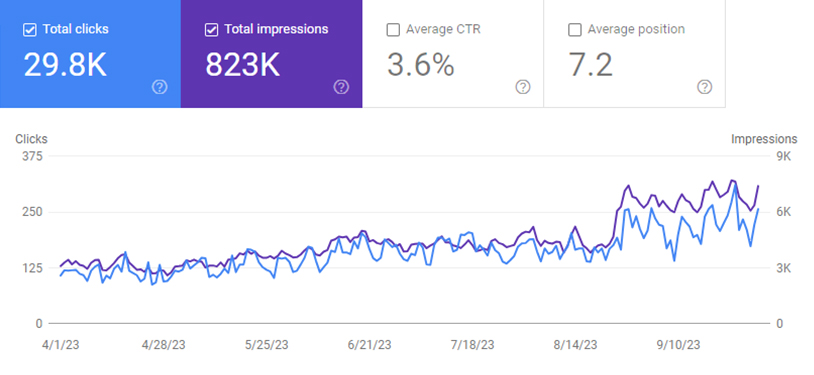This screenshot has height=375, width=814.
Task: Open help icon on Total clicks card
Action: 159,87
